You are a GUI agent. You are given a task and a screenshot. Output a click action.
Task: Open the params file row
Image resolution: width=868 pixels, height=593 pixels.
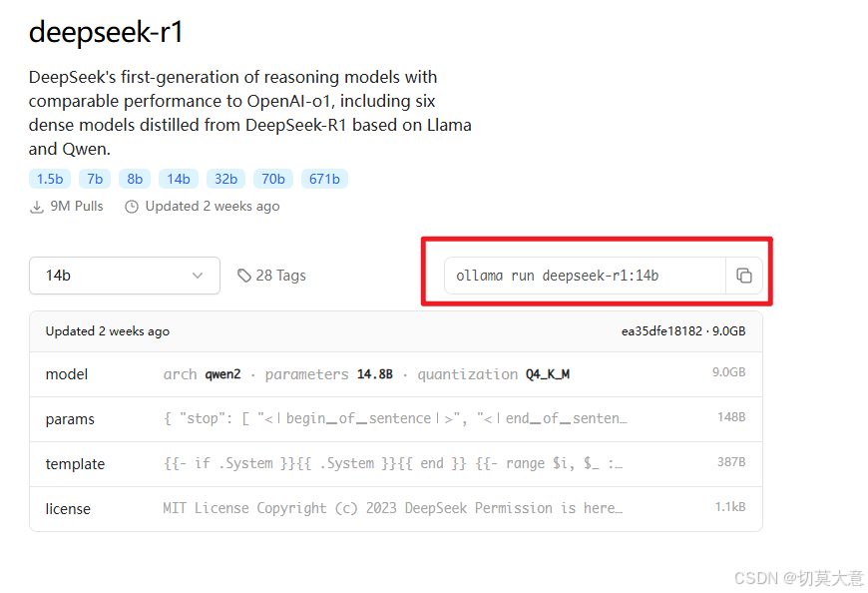[x=396, y=419]
